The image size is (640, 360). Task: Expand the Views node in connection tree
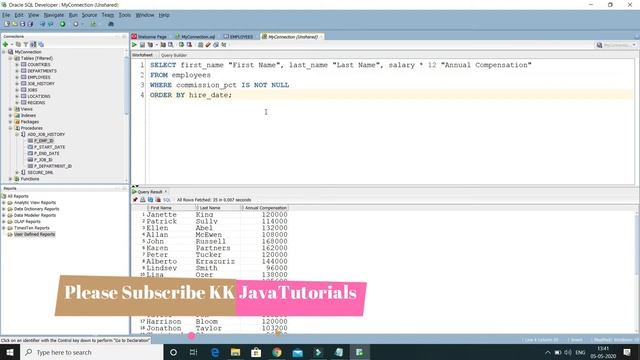point(11,109)
